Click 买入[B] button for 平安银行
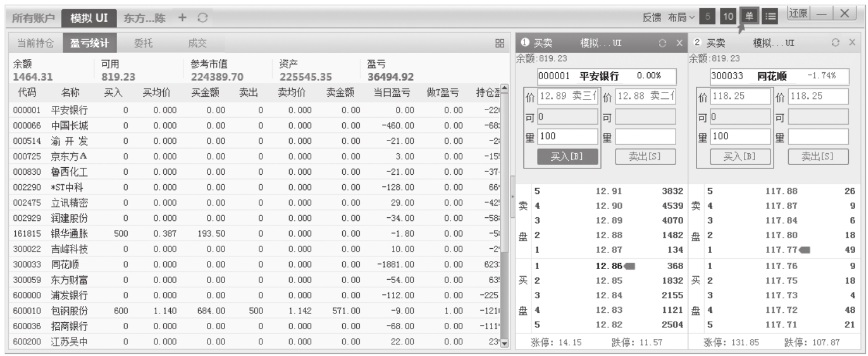Screen dimensions: 868x356 [568, 157]
